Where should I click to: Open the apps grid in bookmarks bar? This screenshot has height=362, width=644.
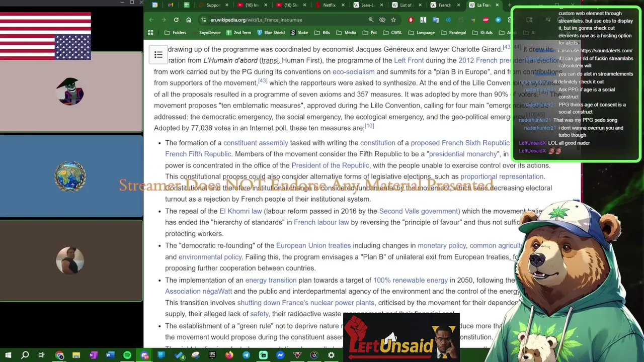click(150, 33)
